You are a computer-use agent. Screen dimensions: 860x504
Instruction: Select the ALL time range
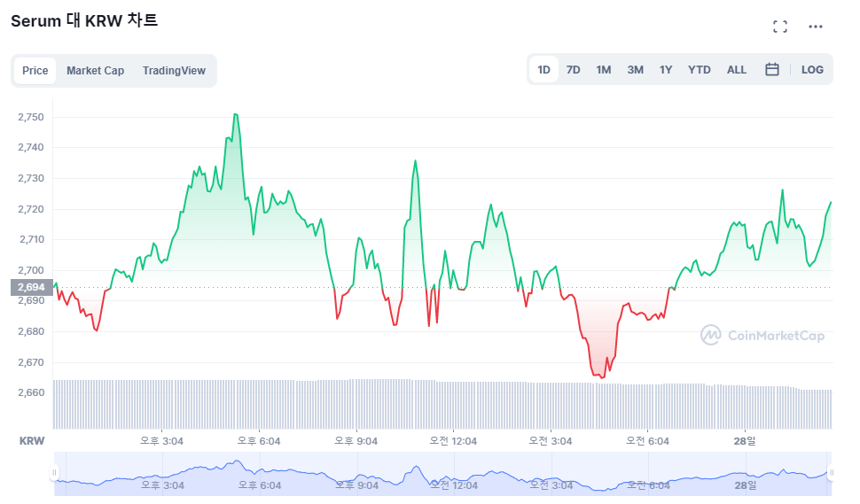(x=737, y=70)
